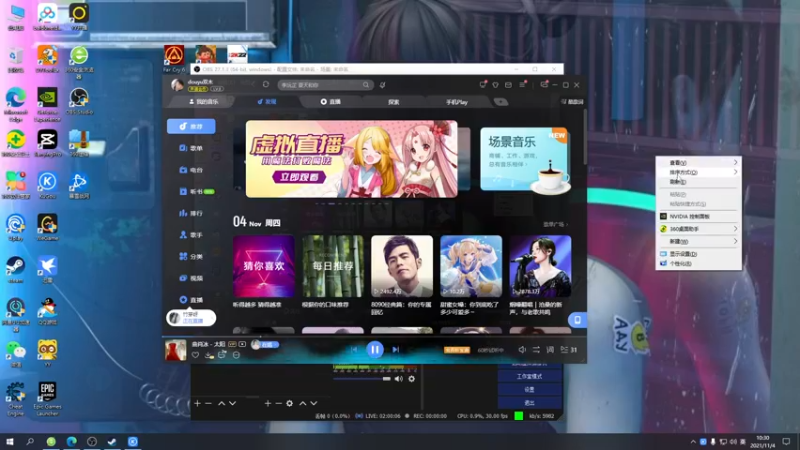This screenshot has height=450, width=800.
Task: Open the 电台 radio sidebar entry
Action: 191,170
